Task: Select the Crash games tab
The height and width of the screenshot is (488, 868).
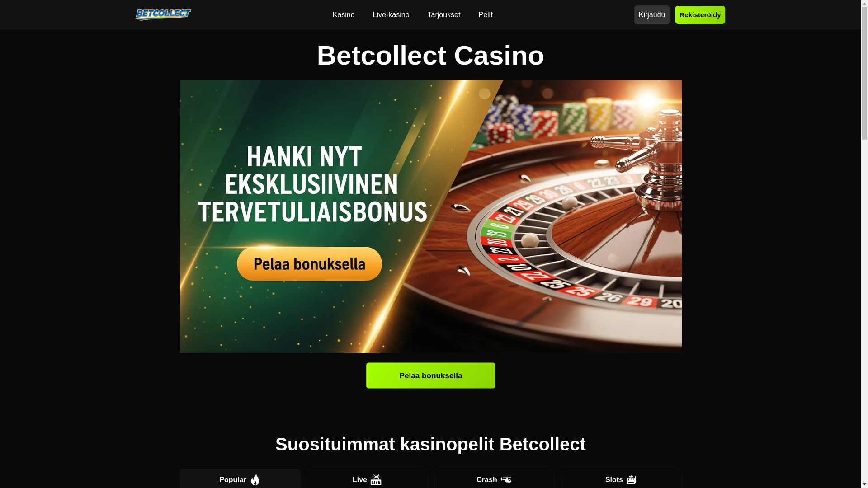Action: tap(494, 479)
